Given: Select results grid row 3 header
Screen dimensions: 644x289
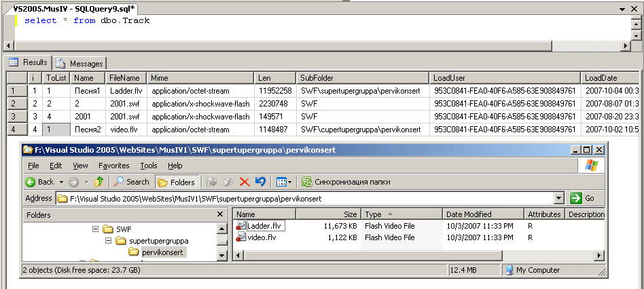Looking at the screenshot, I should (x=17, y=117).
